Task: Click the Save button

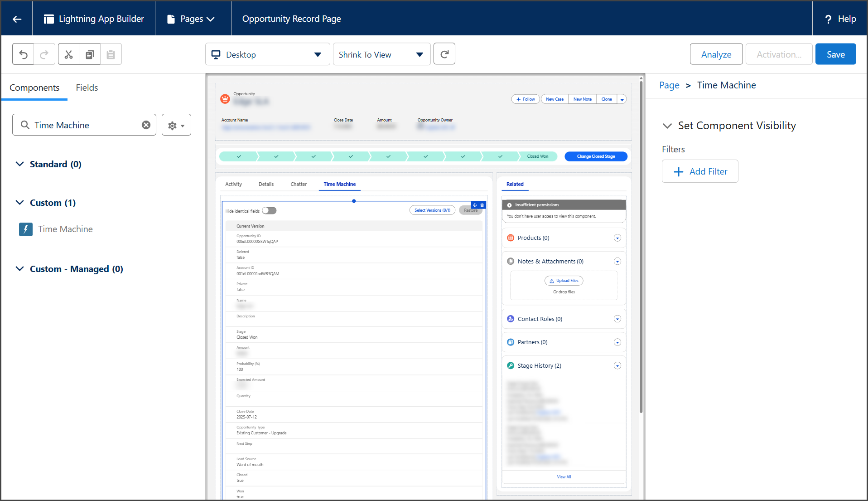Action: [835, 54]
